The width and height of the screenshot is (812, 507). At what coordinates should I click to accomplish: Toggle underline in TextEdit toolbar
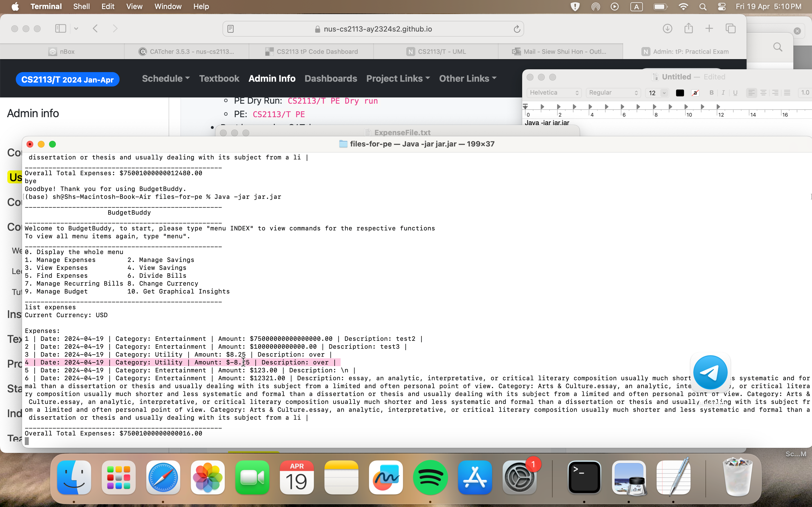[735, 93]
